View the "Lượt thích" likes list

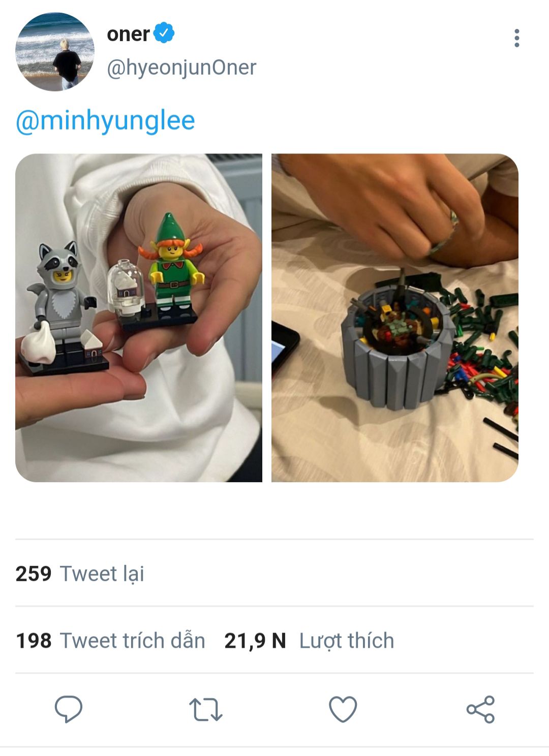click(346, 641)
